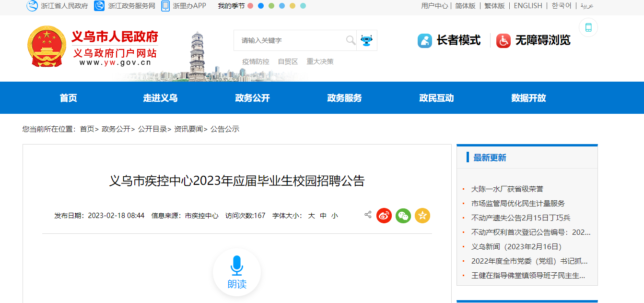Open 大陈一水厂获省级荣誉 news link

507,189
